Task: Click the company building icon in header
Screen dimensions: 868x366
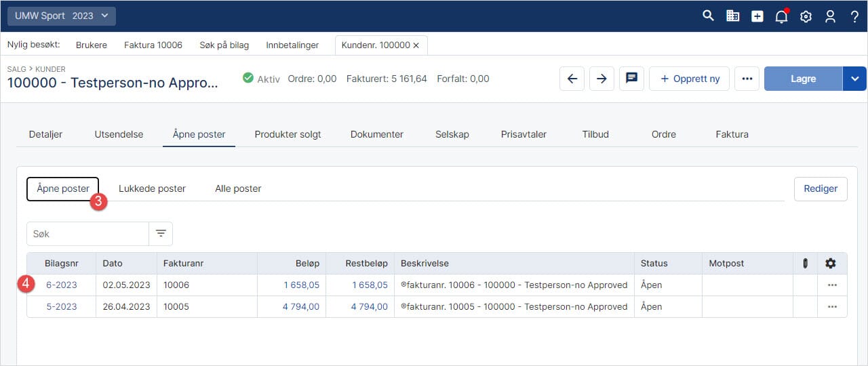Action: 732,16
